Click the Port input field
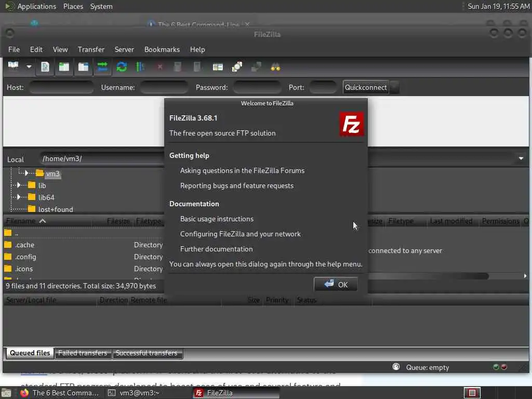Viewport: 532px width, 399px height. [x=323, y=87]
